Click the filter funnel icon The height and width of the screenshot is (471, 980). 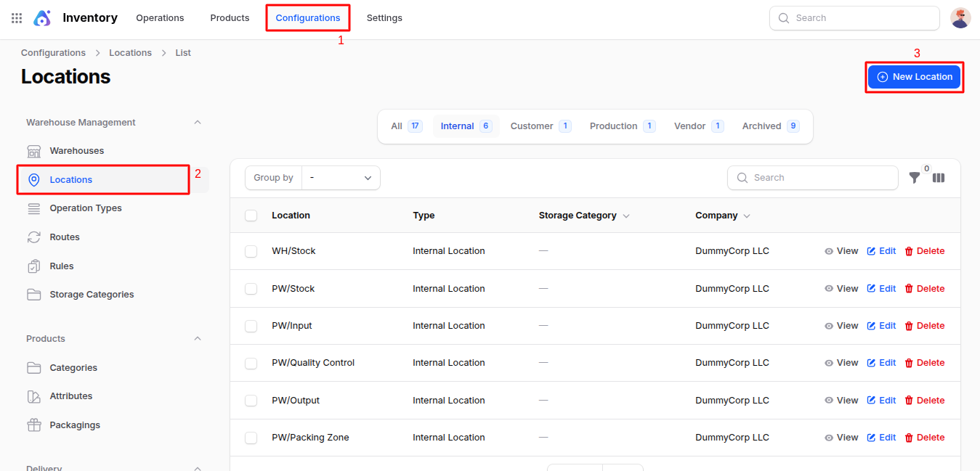pos(915,178)
